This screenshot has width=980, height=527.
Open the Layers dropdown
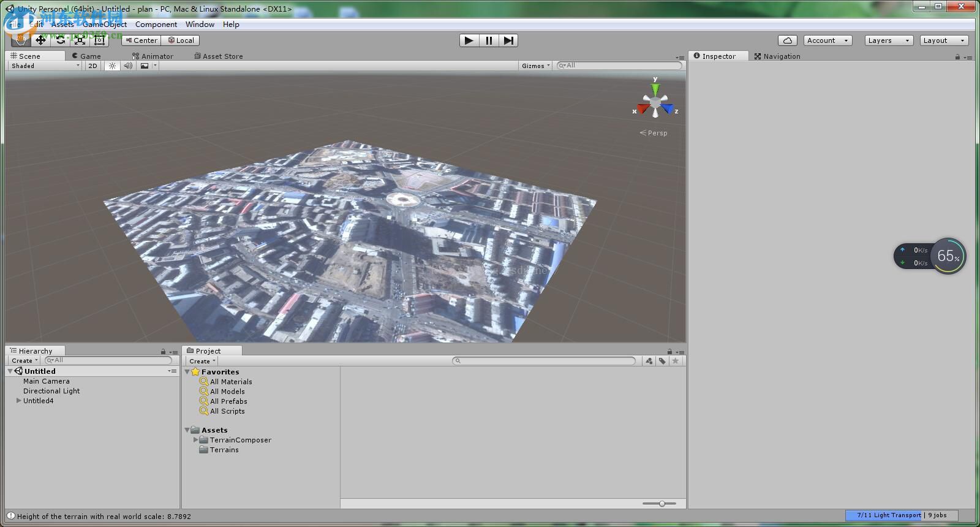[888, 40]
